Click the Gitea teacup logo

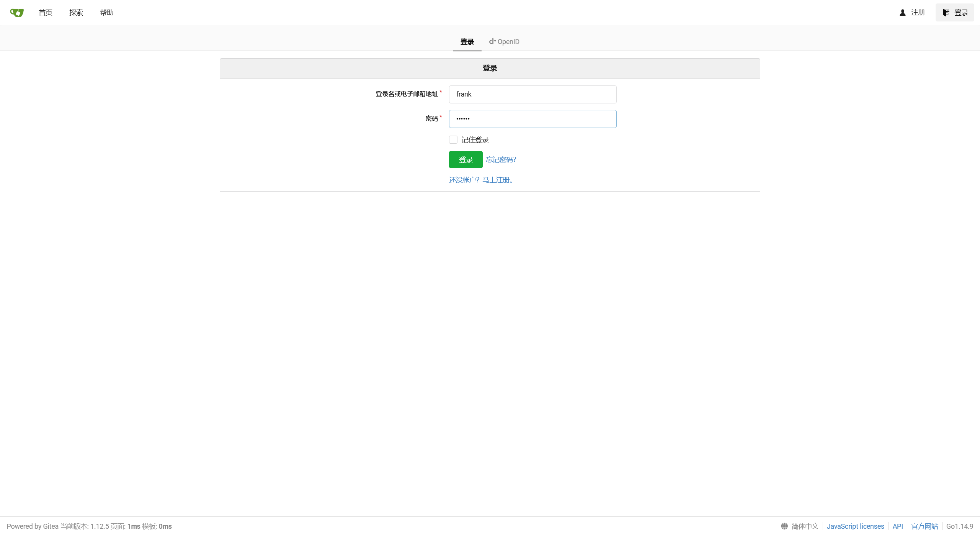point(17,13)
